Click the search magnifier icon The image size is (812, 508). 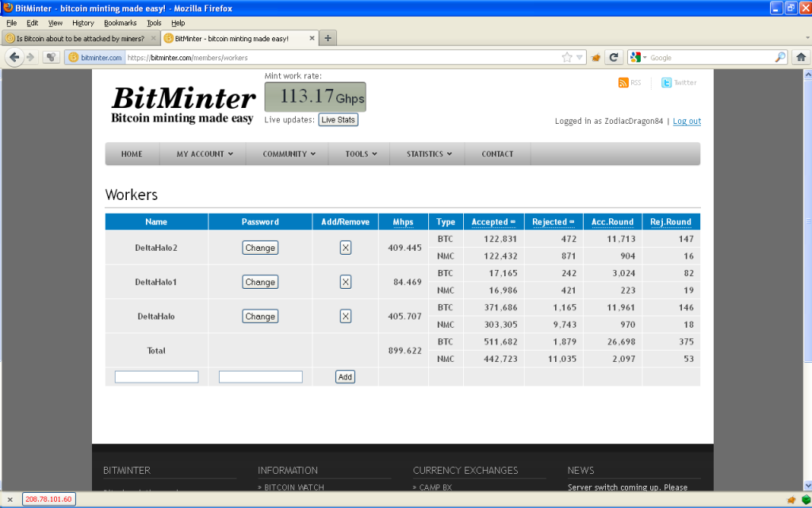click(780, 57)
